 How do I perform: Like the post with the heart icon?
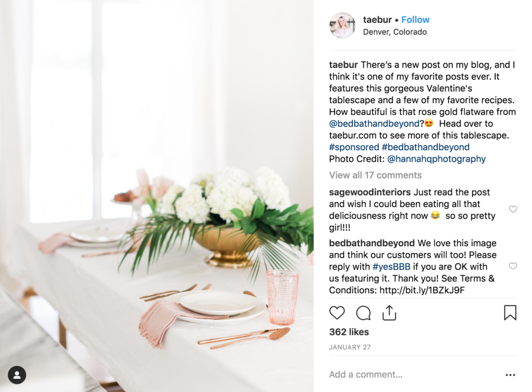(x=337, y=313)
